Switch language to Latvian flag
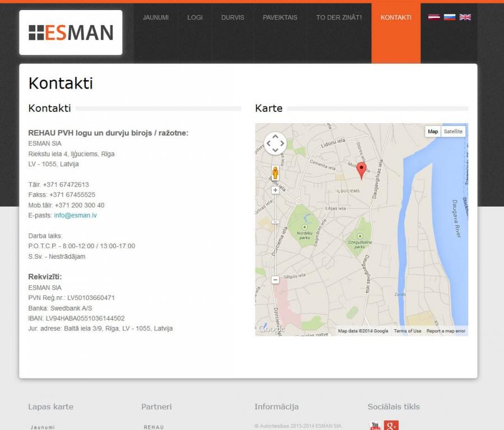 pyautogui.click(x=434, y=17)
